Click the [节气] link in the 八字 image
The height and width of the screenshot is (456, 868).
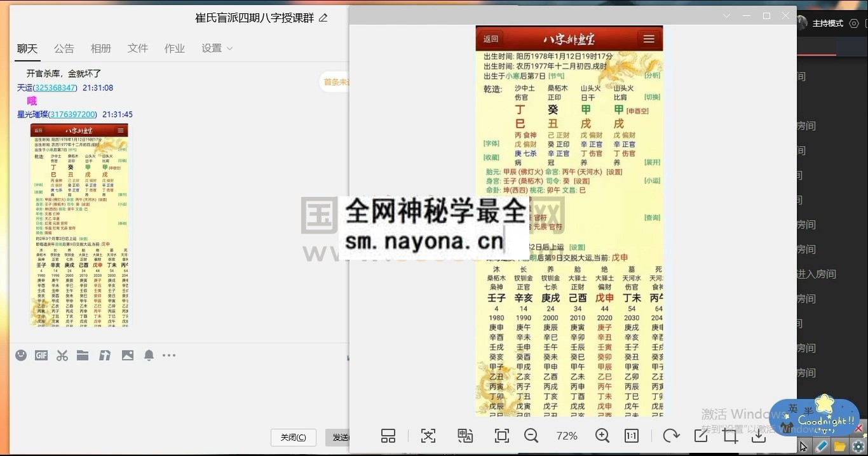557,76
